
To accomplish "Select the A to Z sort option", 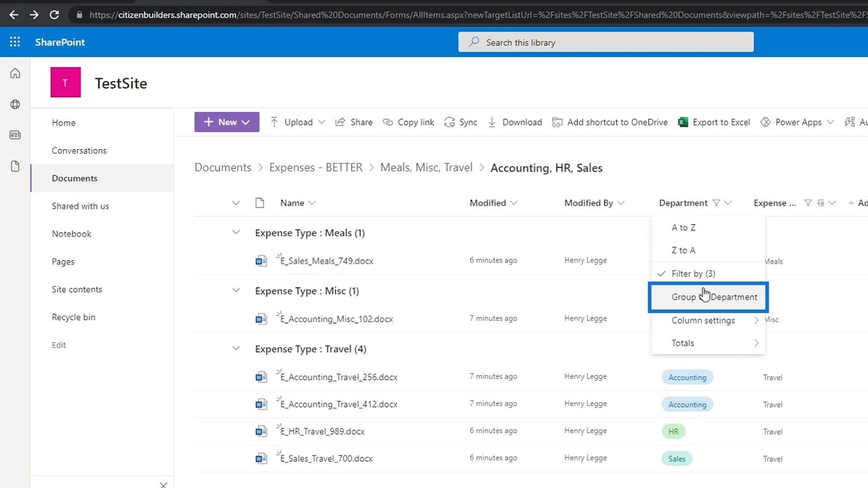I will 684,228.
